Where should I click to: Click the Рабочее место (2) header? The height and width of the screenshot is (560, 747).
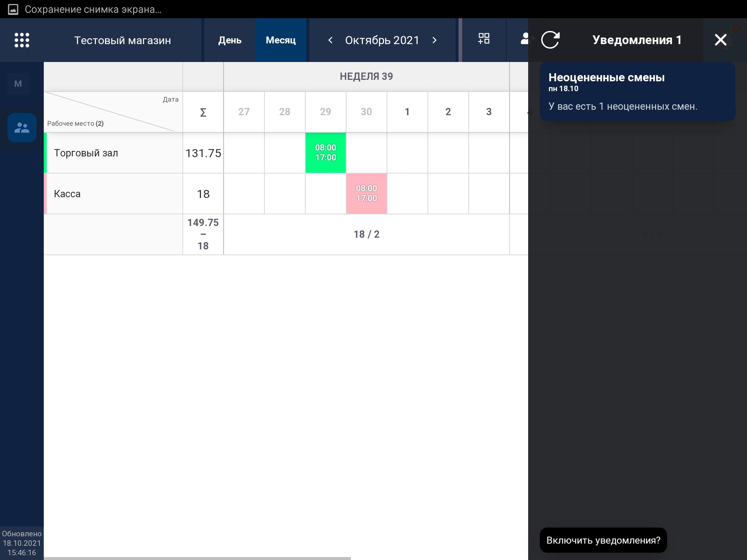point(76,124)
